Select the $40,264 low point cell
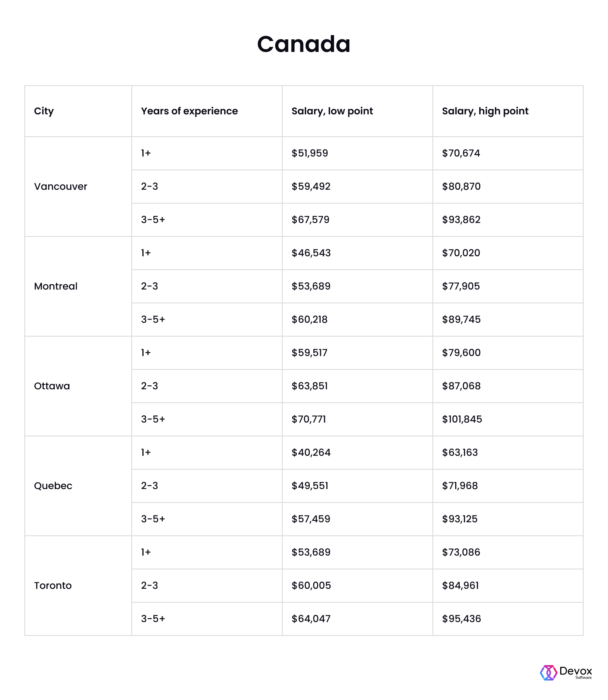Viewport: 608px width, 700px height. pyautogui.click(x=311, y=453)
